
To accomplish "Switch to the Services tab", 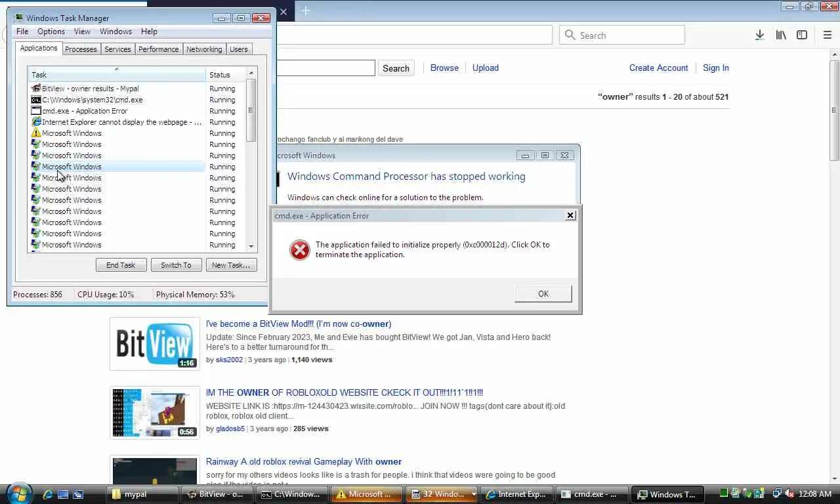I will tap(117, 49).
